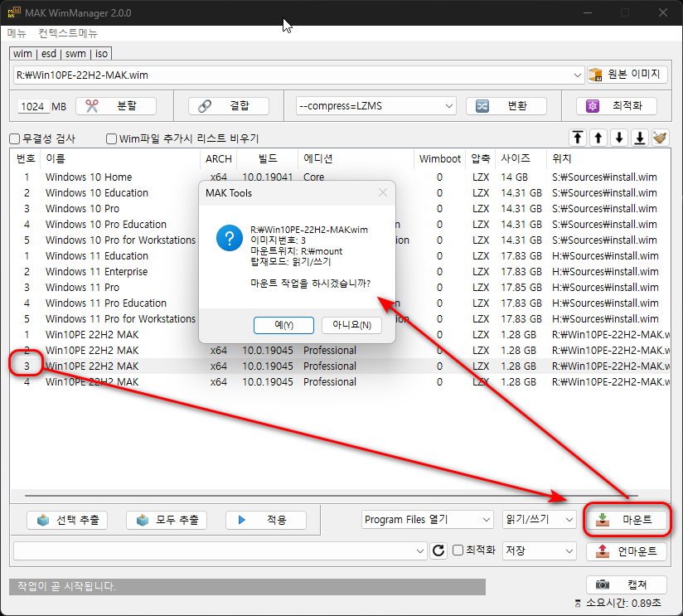The image size is (683, 616).
Task: Sort by the 위치 column header
Action: pyautogui.click(x=608, y=158)
